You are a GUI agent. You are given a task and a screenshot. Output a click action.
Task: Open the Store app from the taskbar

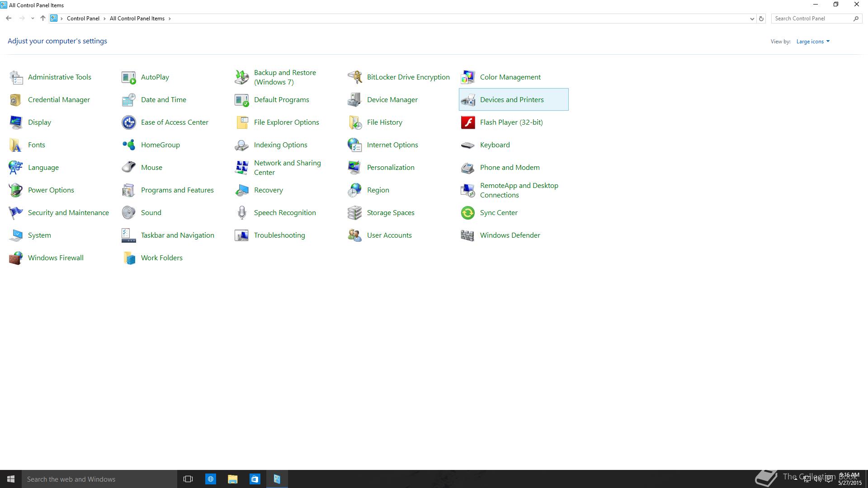click(255, 479)
